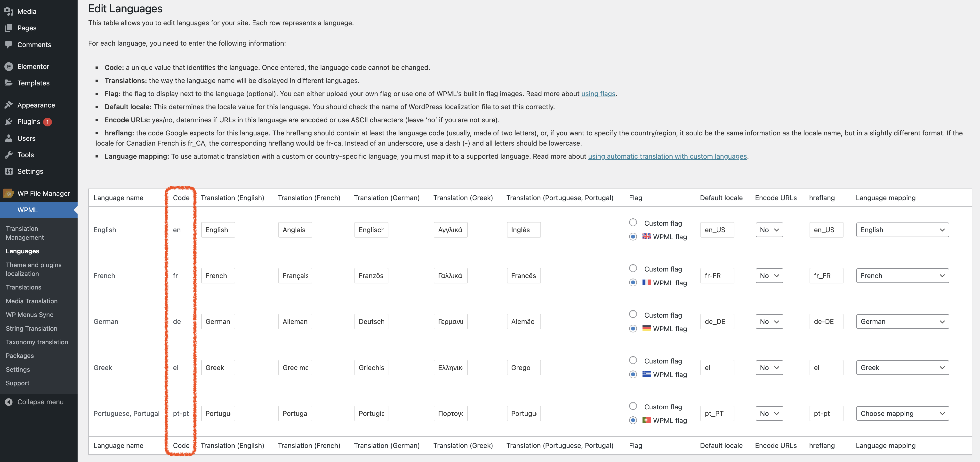This screenshot has width=980, height=462.
Task: Open WPML Support page
Action: click(17, 383)
